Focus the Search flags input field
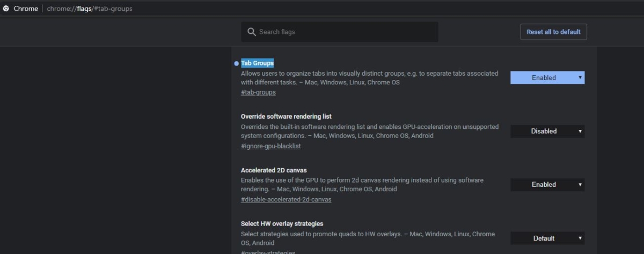 tap(340, 32)
